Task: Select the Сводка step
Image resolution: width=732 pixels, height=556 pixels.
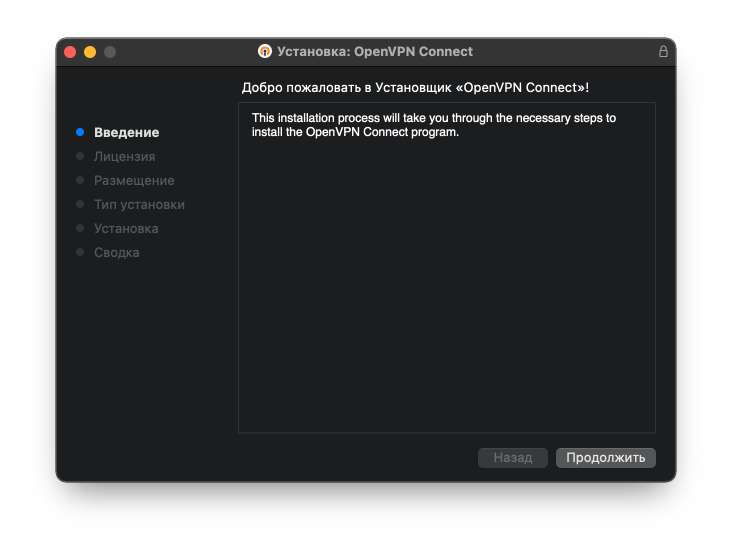Action: click(x=117, y=253)
